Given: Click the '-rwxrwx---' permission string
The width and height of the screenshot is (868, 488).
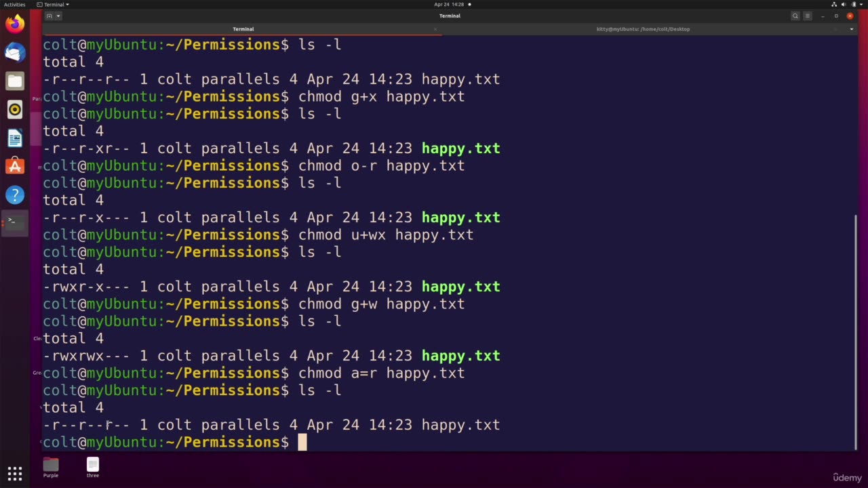Looking at the screenshot, I should click(x=86, y=356).
